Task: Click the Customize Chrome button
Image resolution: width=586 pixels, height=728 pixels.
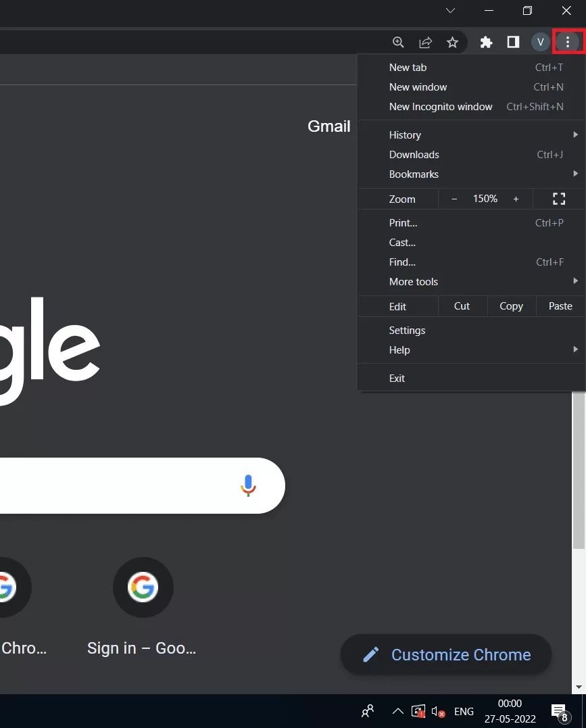Action: pos(445,654)
